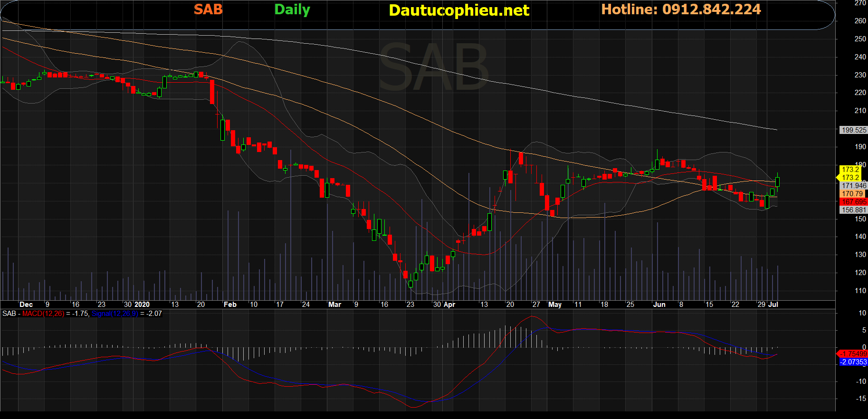The image size is (868, 419).
Task: Click the -15 MACD axis label
Action: point(861,399)
